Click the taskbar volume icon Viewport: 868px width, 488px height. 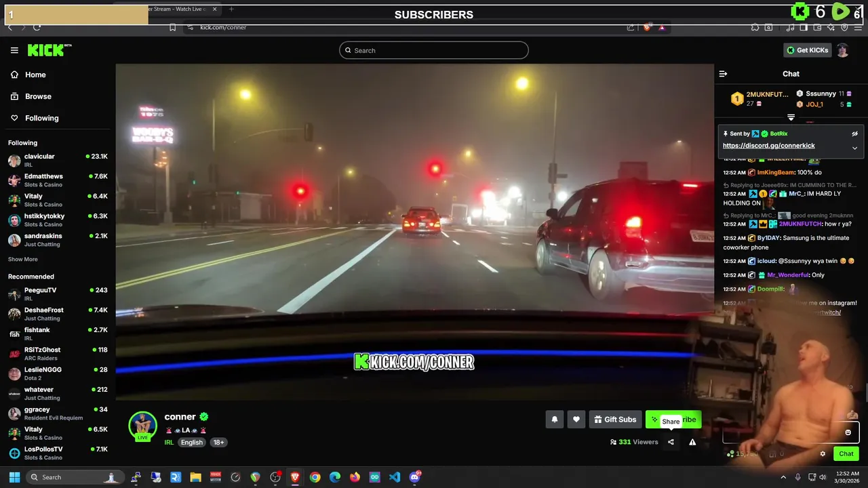click(823, 477)
